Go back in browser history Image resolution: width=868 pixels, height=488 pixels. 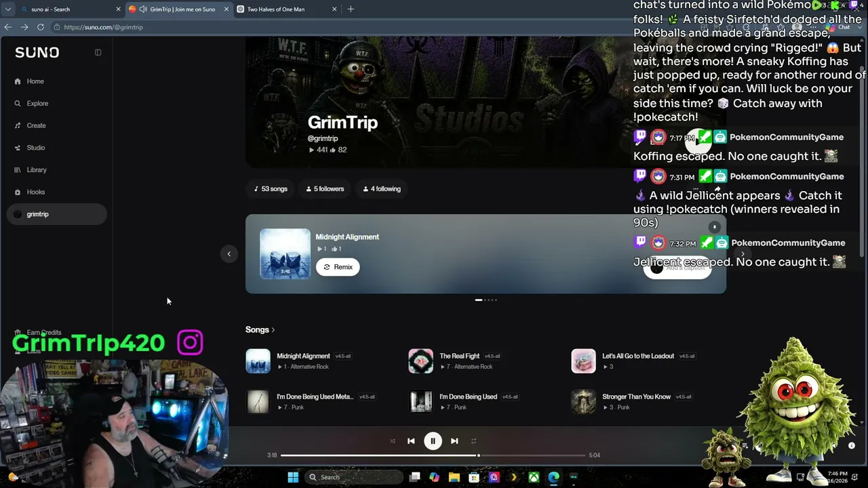tap(8, 27)
